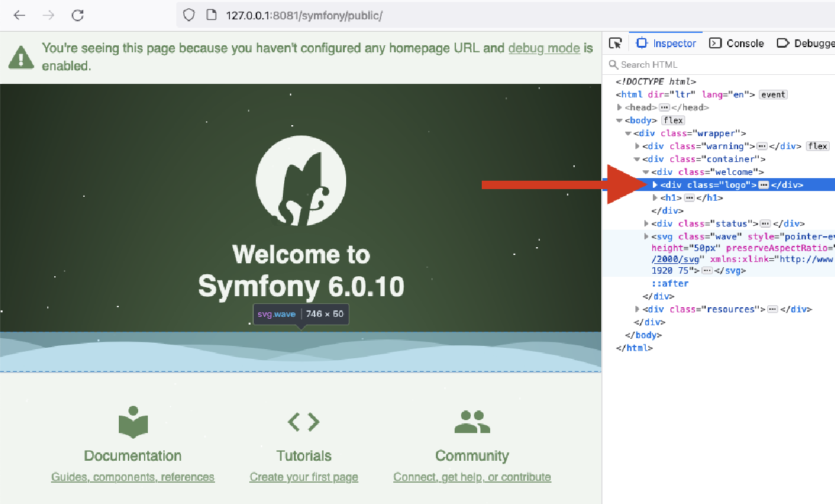The width and height of the screenshot is (835, 504).
Task: Click the ellipsis badge inside logo div
Action: pyautogui.click(x=764, y=185)
